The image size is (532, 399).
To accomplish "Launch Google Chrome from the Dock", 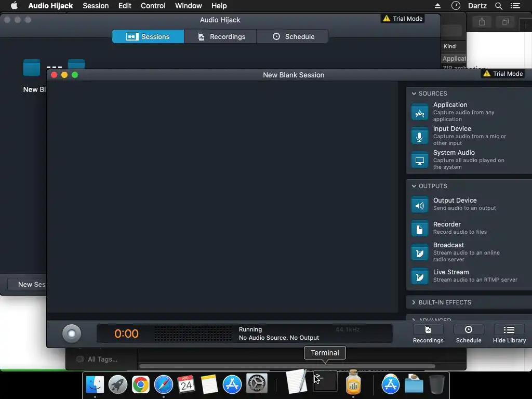I will point(140,384).
